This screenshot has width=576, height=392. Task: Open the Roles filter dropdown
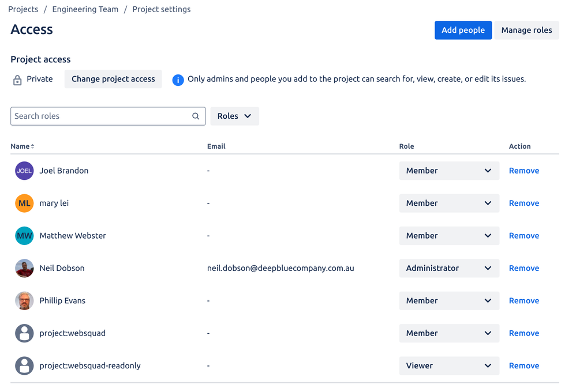coord(234,116)
